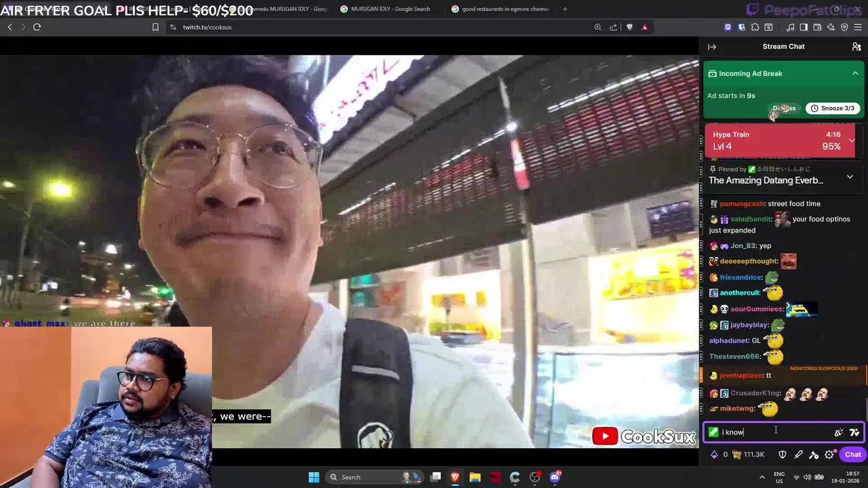868x488 pixels.
Task: Open the Brave Shields lion icon
Action: [x=630, y=27]
